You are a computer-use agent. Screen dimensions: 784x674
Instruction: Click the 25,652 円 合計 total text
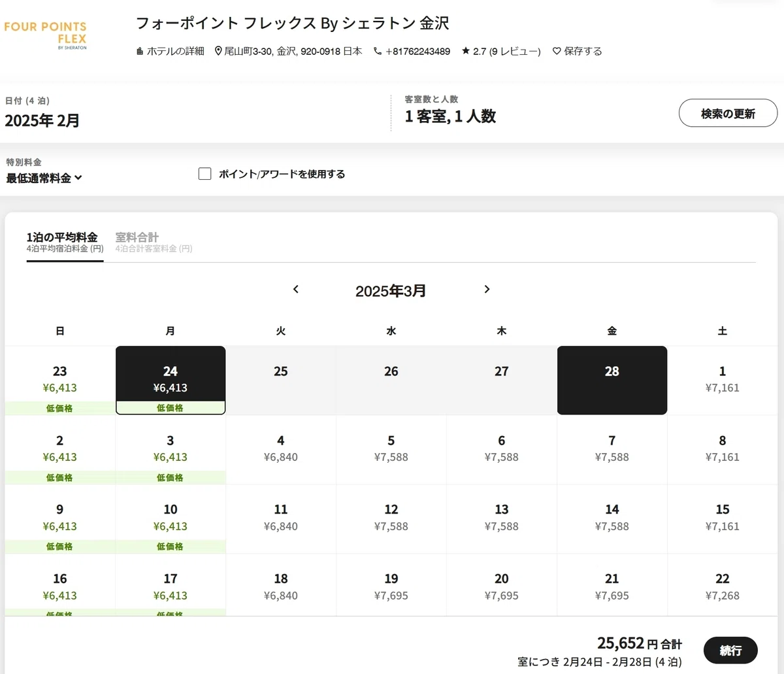639,644
